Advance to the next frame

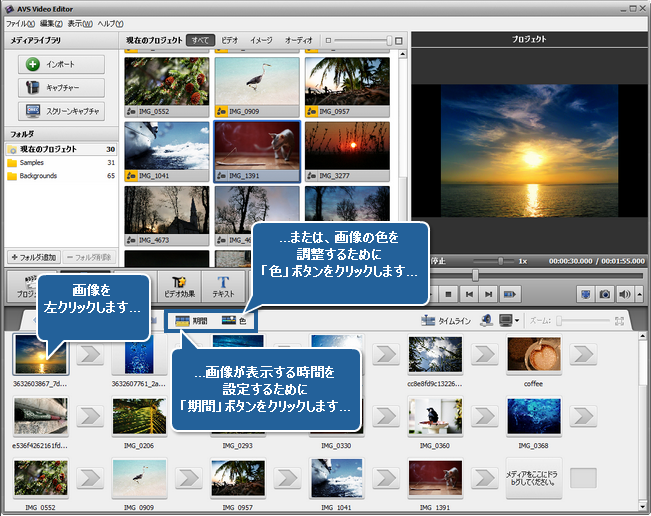[x=489, y=295]
